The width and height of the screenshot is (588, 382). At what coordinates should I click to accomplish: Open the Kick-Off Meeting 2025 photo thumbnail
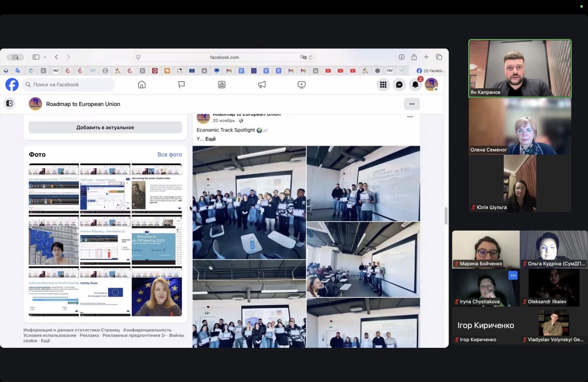(157, 241)
